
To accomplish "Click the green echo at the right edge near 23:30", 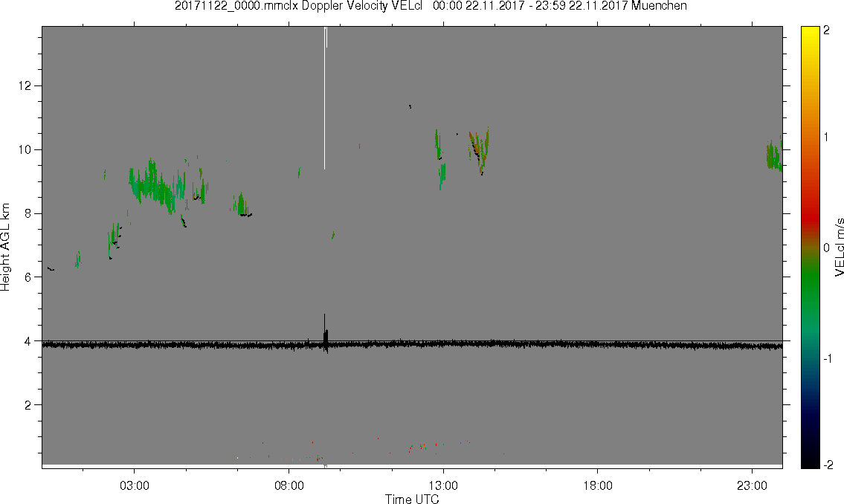I will pos(774,155).
